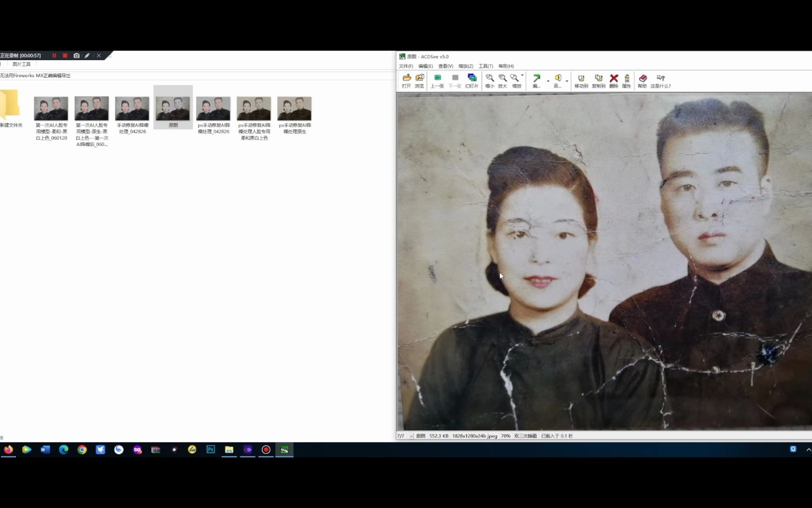
Task: Open the 帮助(H) menu in ACDSee
Action: [x=506, y=66]
